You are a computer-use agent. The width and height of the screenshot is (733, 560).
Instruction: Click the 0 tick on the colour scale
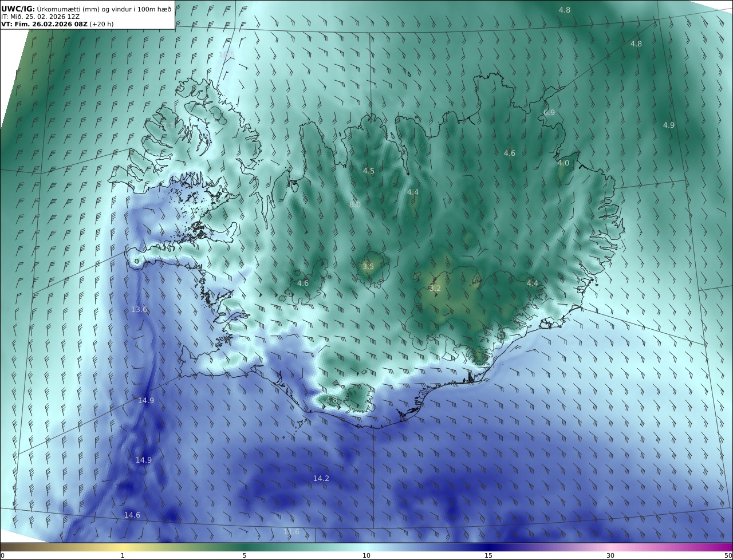(3, 555)
